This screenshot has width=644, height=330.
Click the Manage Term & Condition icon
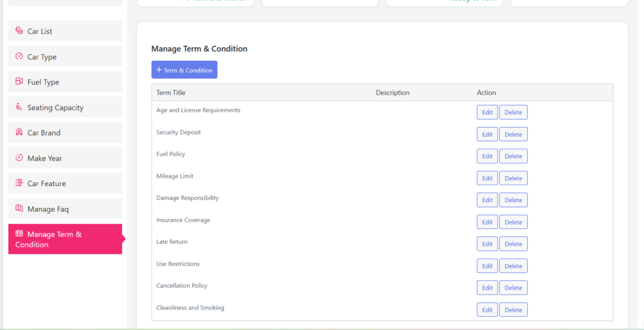19,234
